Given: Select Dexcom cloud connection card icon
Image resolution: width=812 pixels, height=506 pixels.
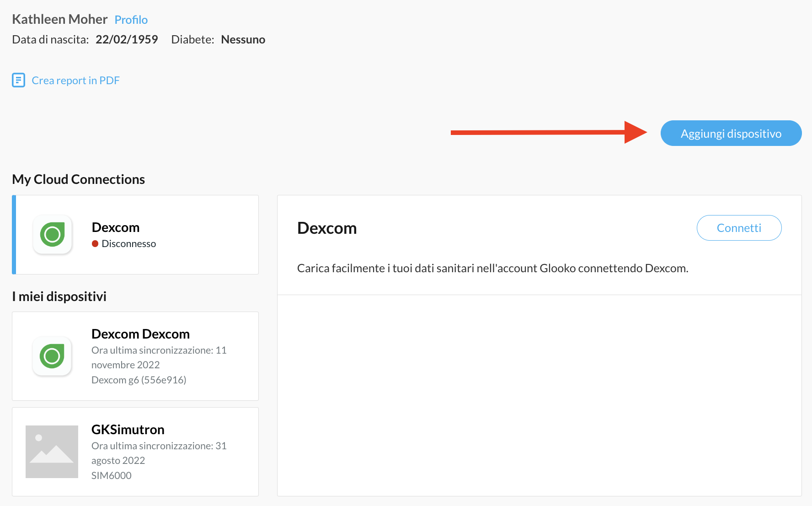Looking at the screenshot, I should click(53, 235).
